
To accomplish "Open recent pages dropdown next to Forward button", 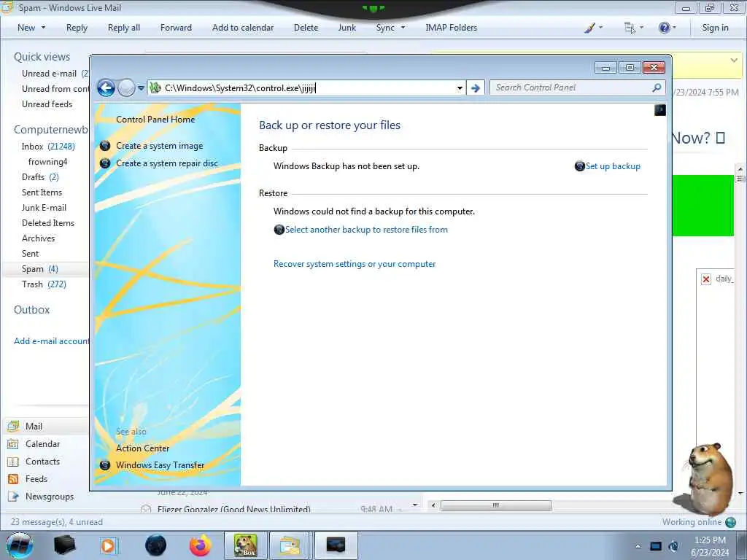I will (x=141, y=88).
